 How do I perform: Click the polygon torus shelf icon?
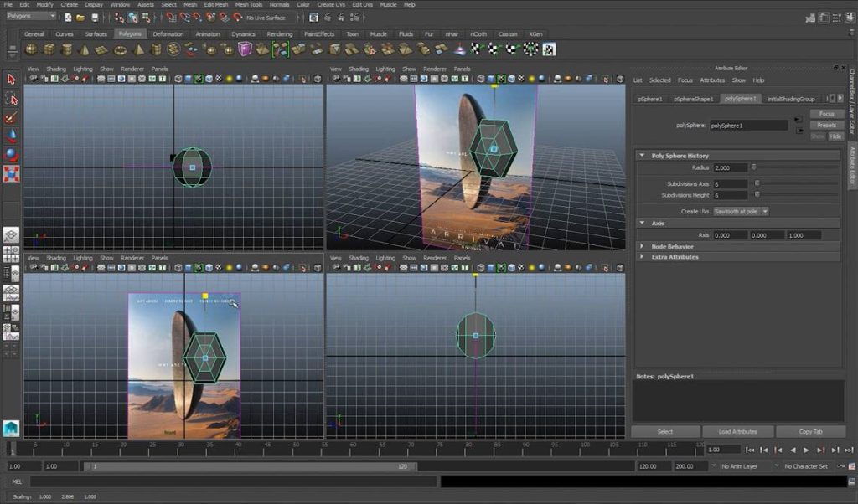(121, 49)
